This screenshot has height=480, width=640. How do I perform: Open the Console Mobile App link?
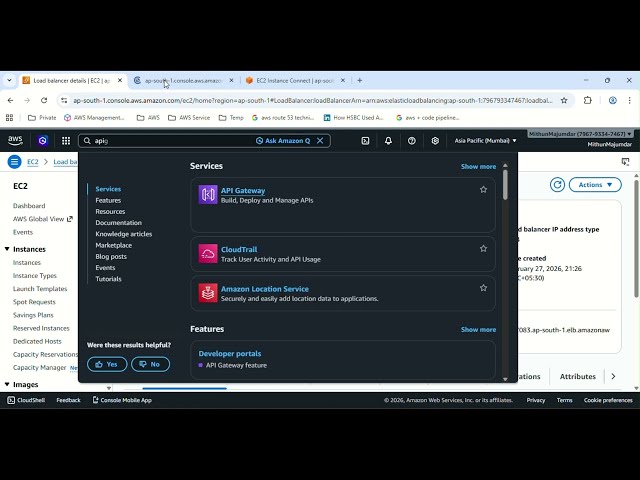122,400
